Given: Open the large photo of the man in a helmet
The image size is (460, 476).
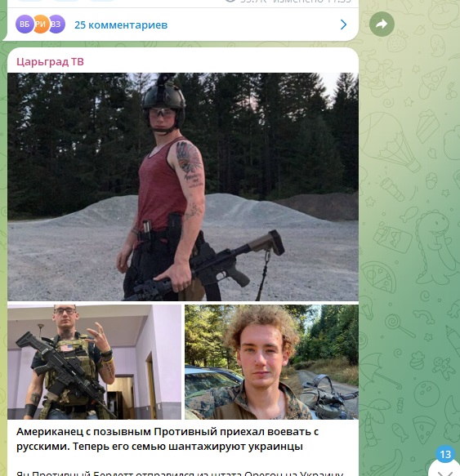Looking at the screenshot, I should coord(183,187).
